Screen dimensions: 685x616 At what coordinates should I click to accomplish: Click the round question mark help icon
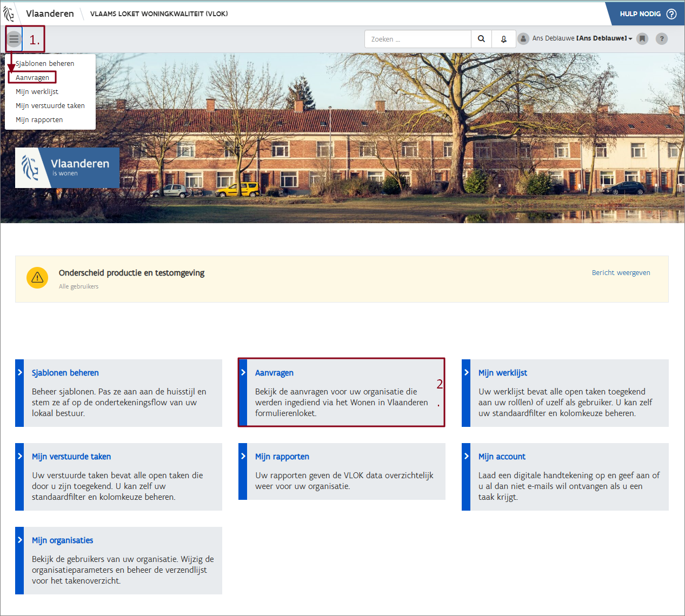(662, 39)
